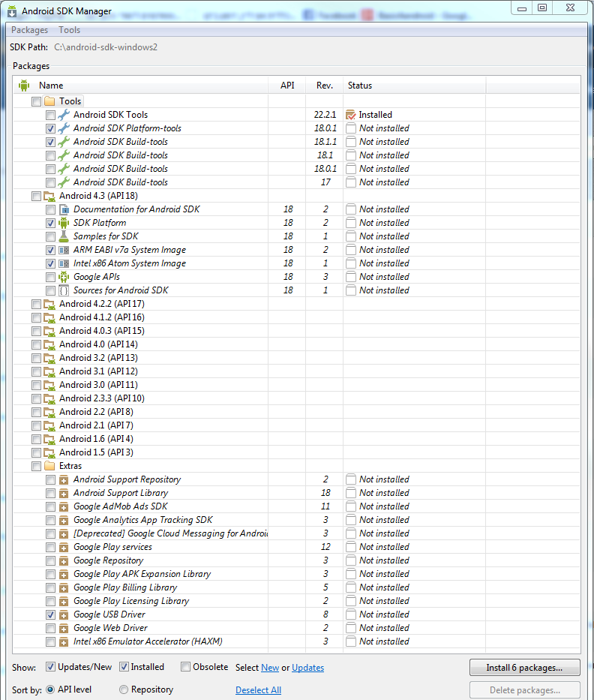
Task: Click the Rev. column header
Action: coord(325,86)
